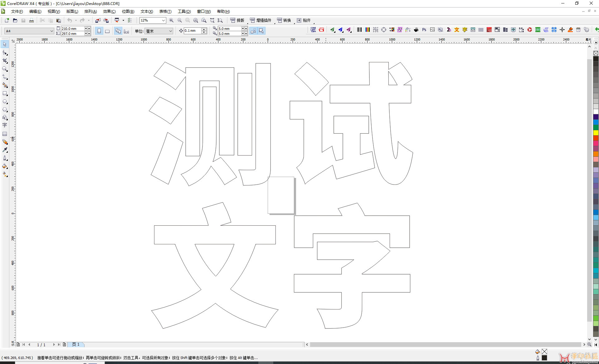Open the duplicate distance X 5.0 mm dropdown

click(x=243, y=28)
